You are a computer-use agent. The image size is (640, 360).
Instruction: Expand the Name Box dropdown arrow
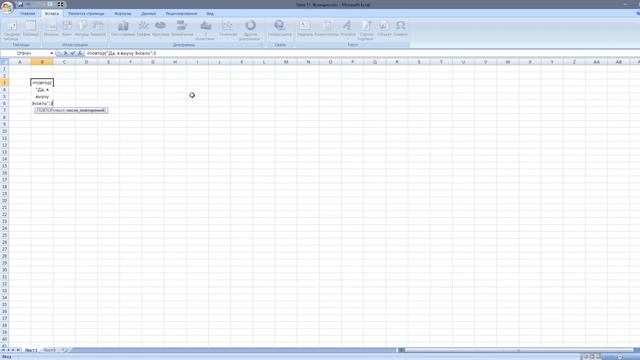[x=51, y=53]
